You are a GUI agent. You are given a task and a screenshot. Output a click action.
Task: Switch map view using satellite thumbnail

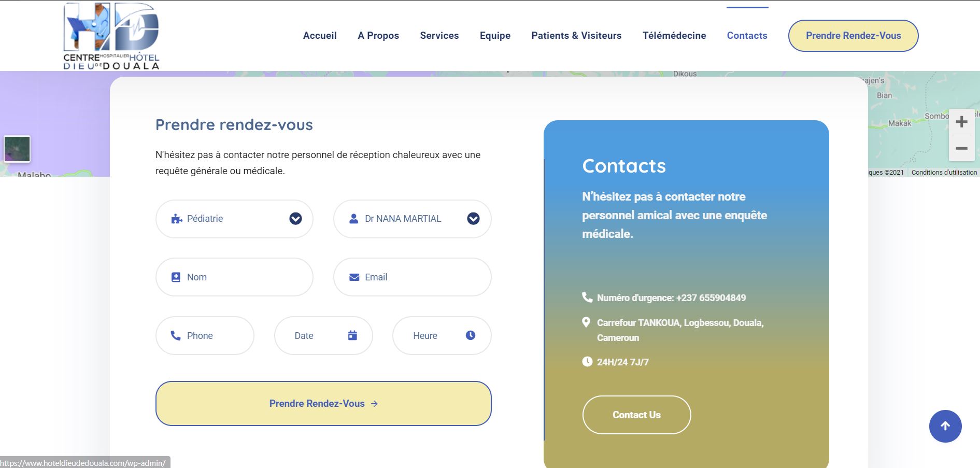coord(17,149)
